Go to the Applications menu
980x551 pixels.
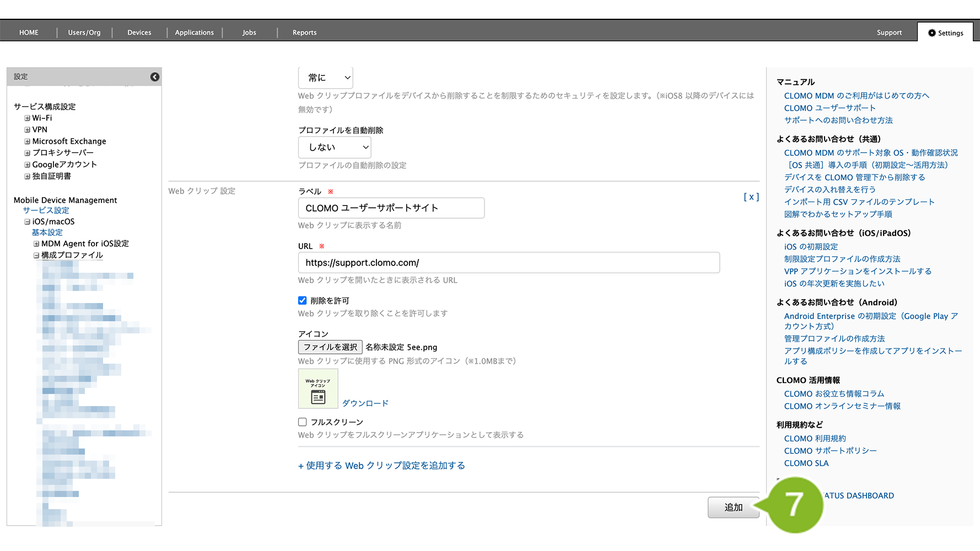point(194,33)
